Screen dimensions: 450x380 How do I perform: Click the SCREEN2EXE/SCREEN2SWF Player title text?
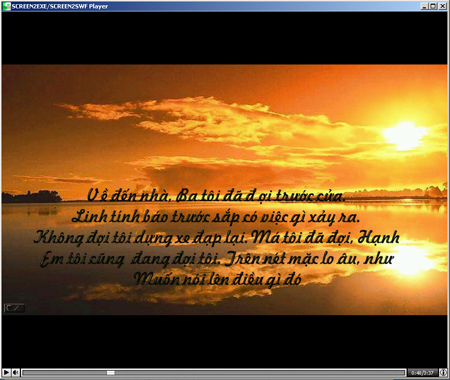tap(60, 6)
